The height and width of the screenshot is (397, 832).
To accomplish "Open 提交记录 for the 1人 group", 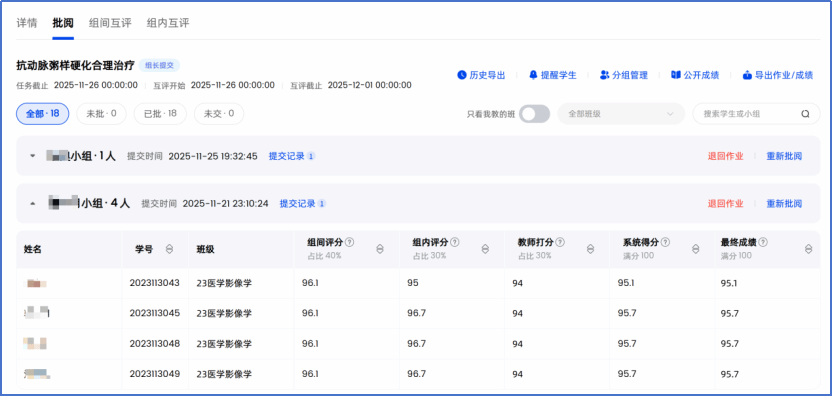I will pos(292,156).
